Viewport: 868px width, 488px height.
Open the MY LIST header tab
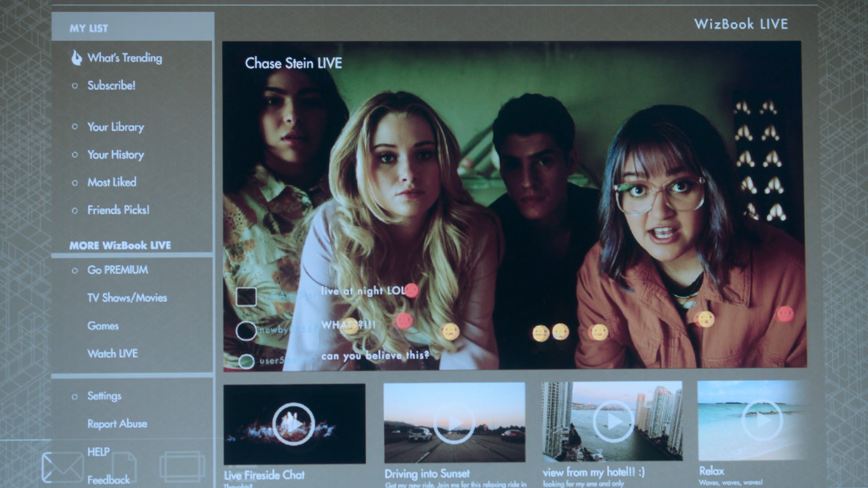89,28
